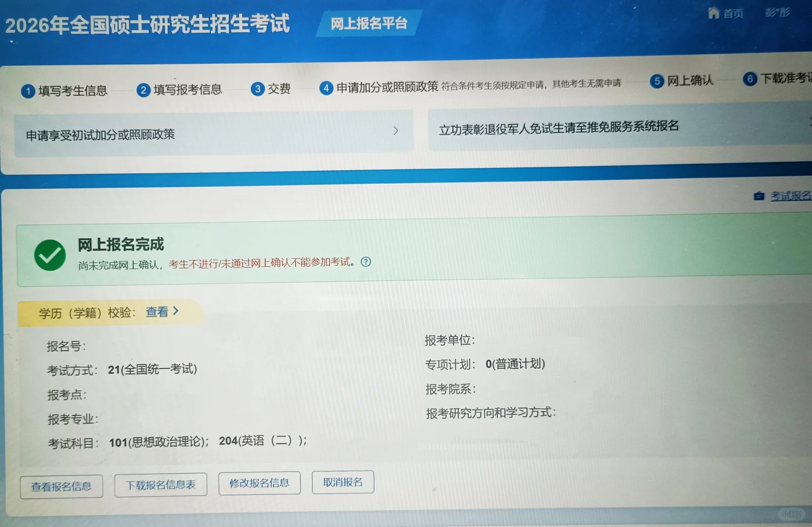Click the username 彭*彤 in the header
Screen dimensions: 812x527
click(x=777, y=13)
